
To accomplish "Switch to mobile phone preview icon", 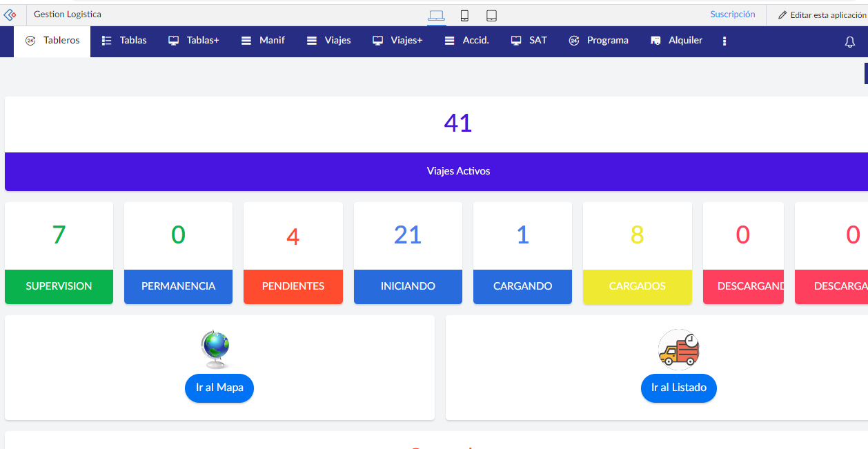I will tap(464, 15).
